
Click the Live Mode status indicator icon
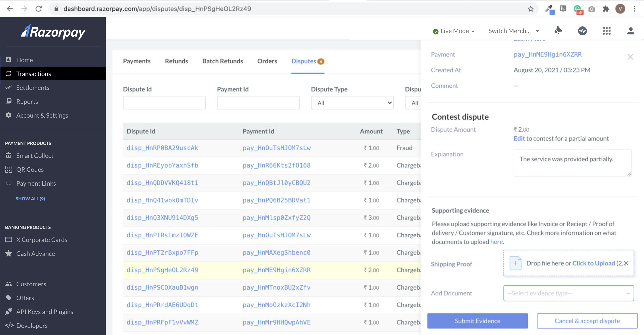435,31
